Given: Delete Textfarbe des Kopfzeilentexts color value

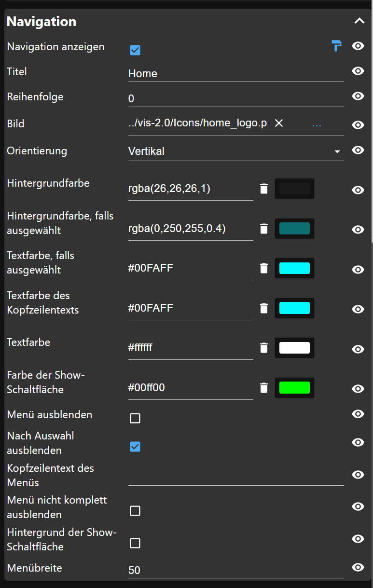Looking at the screenshot, I should 263,308.
